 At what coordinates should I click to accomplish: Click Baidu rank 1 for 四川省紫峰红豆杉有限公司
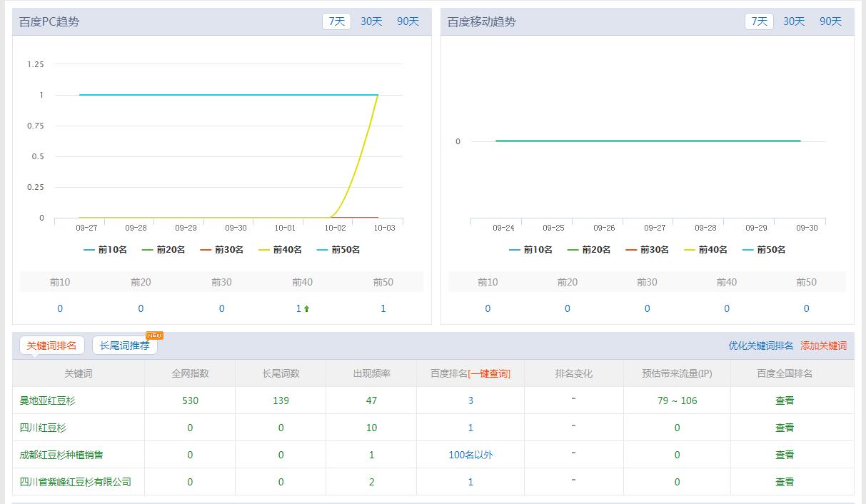(x=470, y=482)
